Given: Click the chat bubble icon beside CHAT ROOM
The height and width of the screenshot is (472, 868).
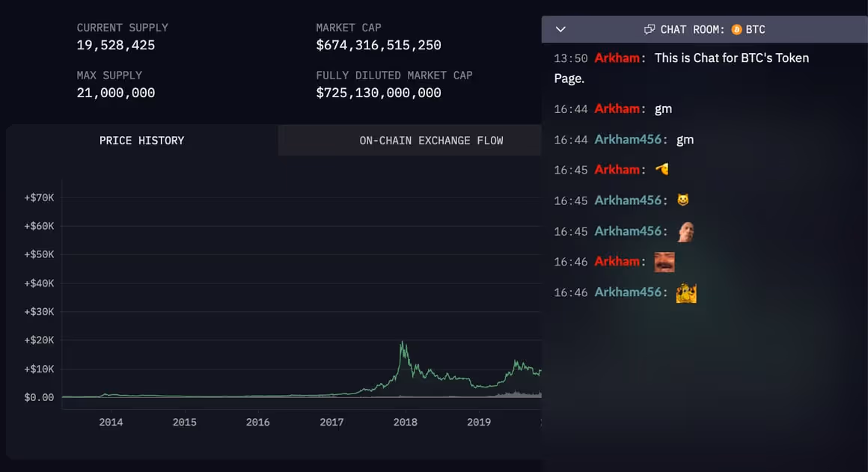Looking at the screenshot, I should (650, 29).
